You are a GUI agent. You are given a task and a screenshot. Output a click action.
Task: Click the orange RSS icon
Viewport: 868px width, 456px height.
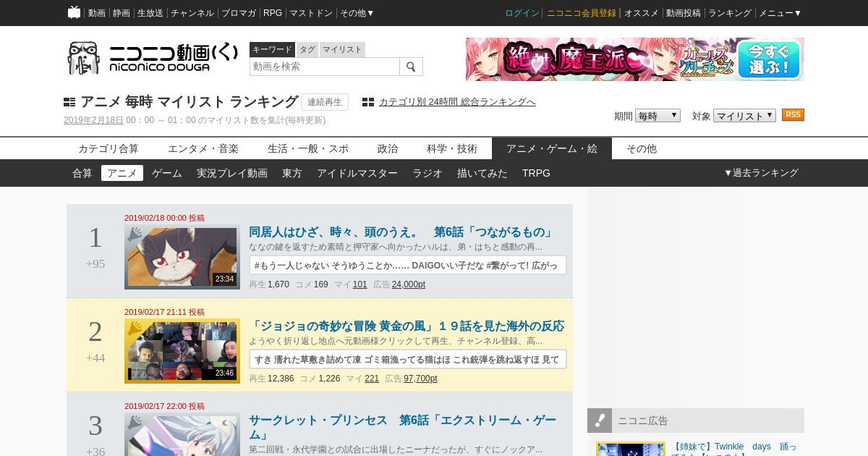click(x=793, y=115)
